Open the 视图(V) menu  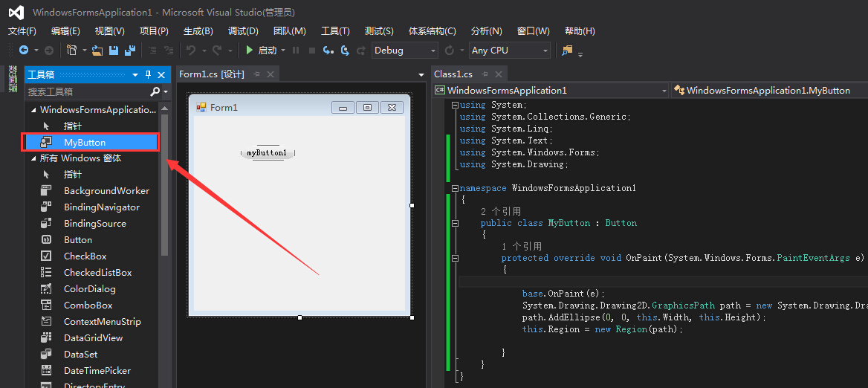click(x=109, y=31)
